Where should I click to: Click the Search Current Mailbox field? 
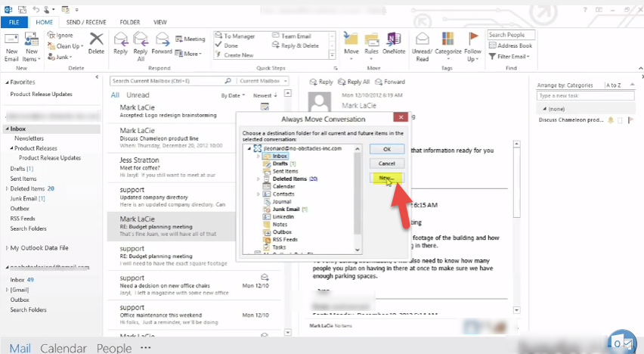point(172,81)
